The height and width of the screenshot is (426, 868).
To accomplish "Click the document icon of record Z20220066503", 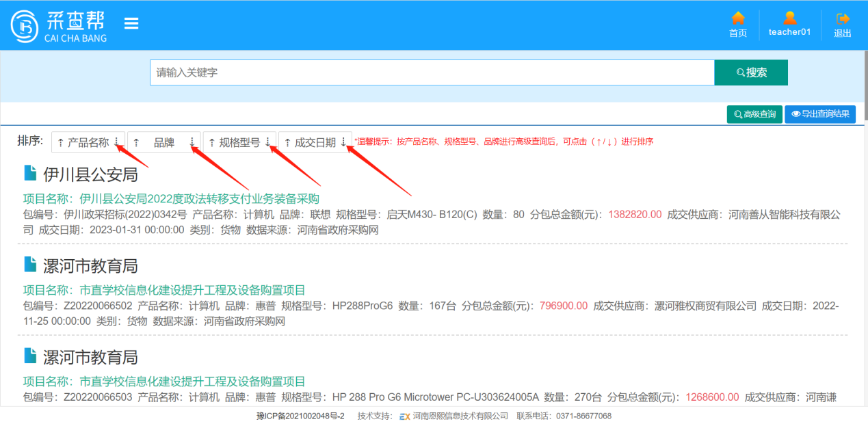I will point(30,356).
